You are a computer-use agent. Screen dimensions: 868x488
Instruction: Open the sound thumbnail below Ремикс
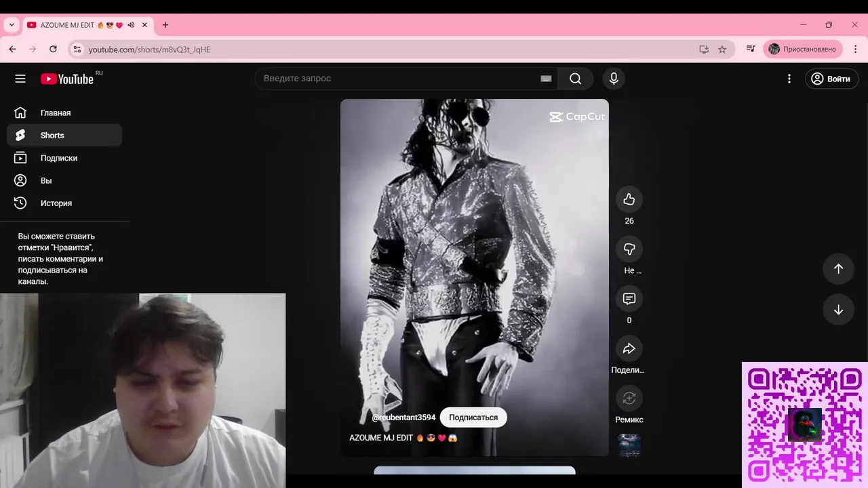(x=629, y=445)
